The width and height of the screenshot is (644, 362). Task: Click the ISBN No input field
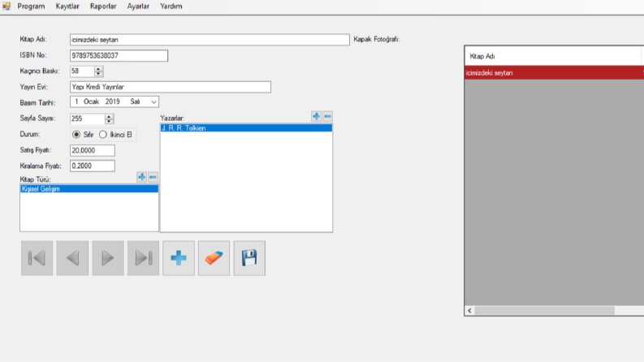[119, 55]
